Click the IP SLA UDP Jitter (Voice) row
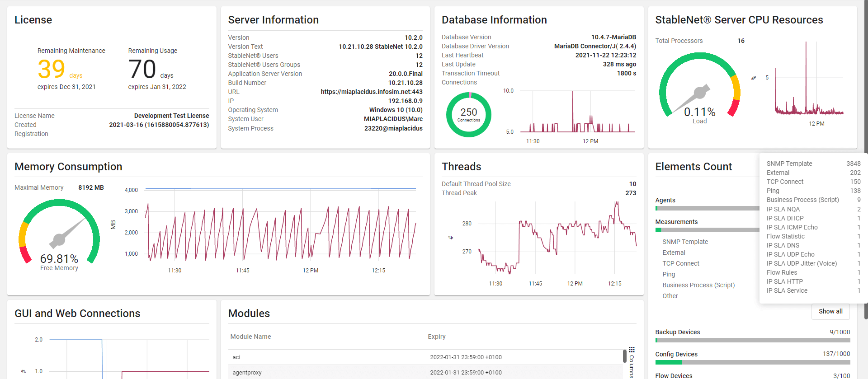Viewport: 868px width, 379px height. click(814, 263)
